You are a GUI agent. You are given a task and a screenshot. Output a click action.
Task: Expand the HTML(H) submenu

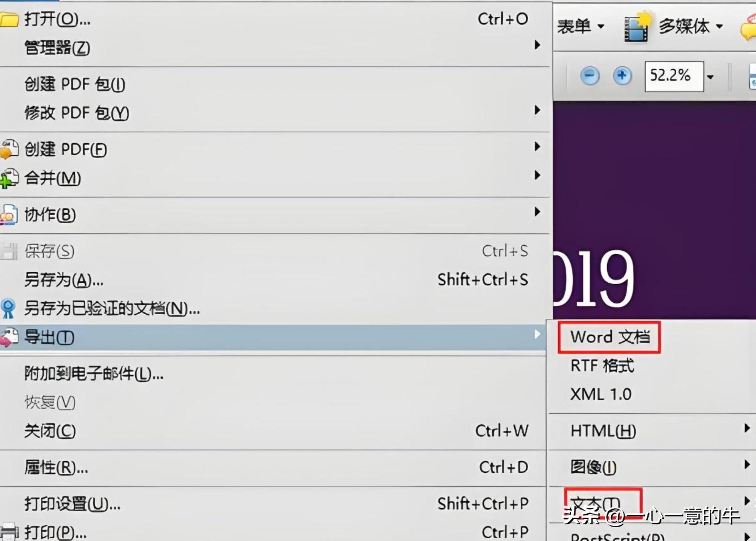747,429
